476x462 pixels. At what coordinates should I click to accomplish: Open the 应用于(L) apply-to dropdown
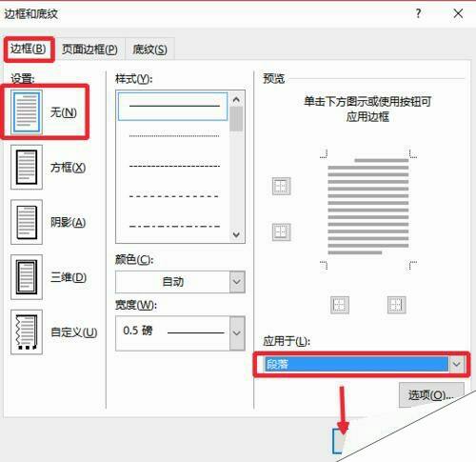pos(457,364)
